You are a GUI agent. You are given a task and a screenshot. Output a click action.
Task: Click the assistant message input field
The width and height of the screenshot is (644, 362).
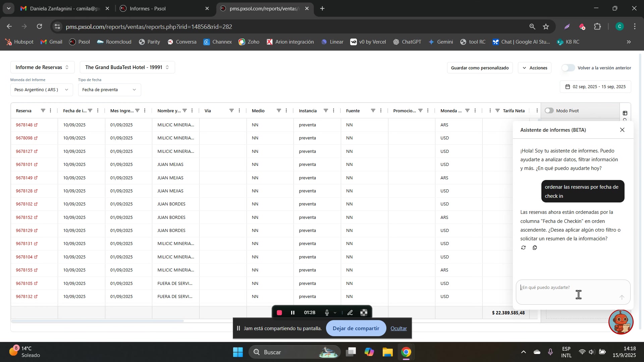click(x=573, y=292)
